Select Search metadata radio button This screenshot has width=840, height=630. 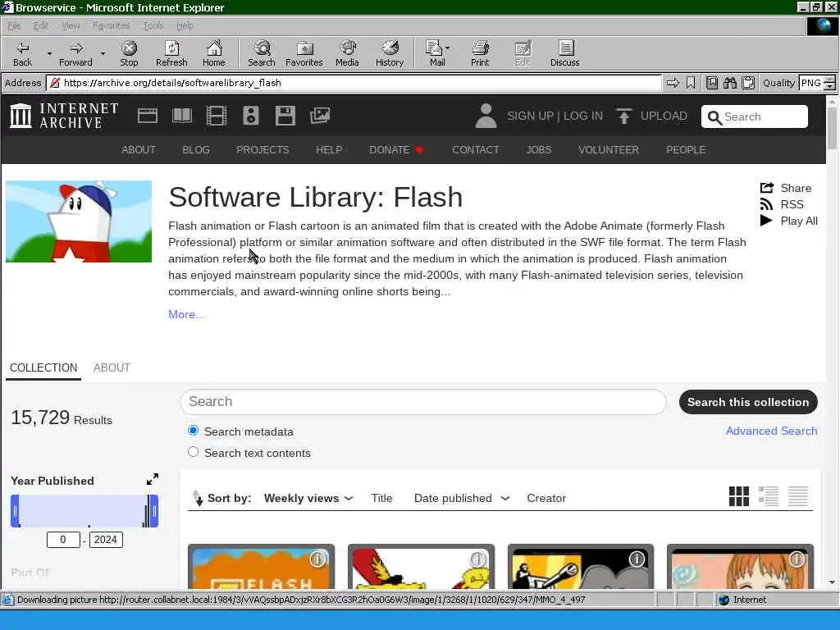[x=193, y=430]
